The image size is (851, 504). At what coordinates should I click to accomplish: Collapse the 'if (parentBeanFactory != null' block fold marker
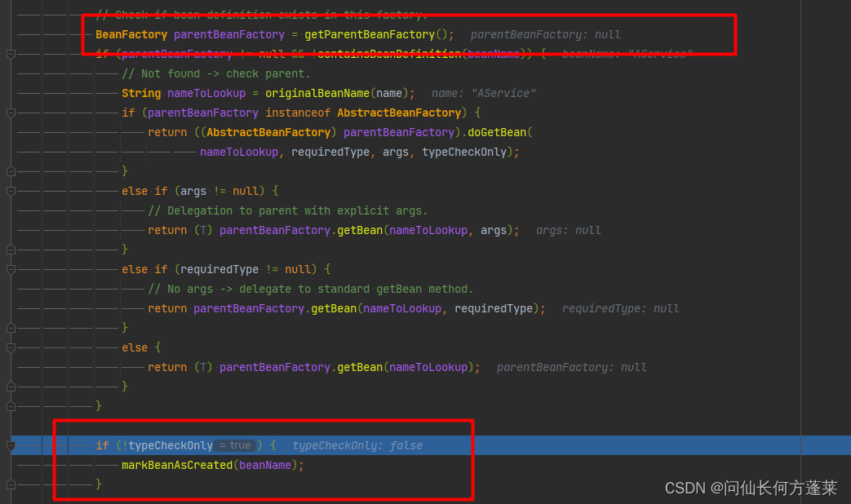tap(11, 55)
